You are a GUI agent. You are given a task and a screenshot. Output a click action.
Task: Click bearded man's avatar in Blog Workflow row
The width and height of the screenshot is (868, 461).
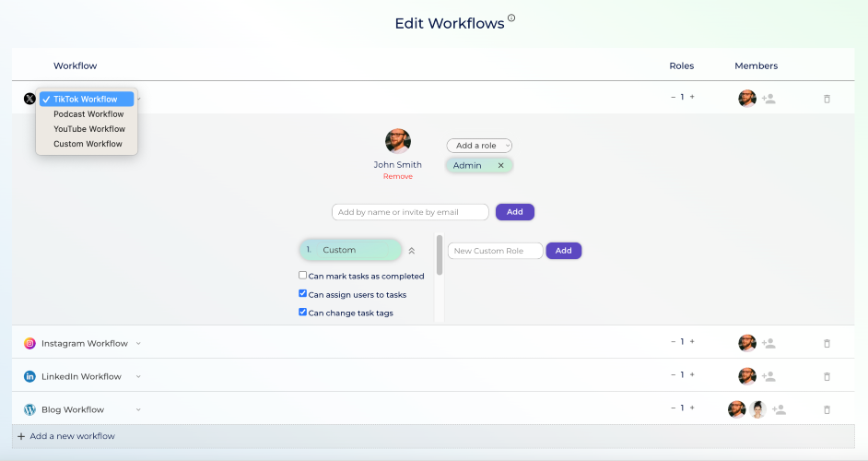pyautogui.click(x=737, y=410)
